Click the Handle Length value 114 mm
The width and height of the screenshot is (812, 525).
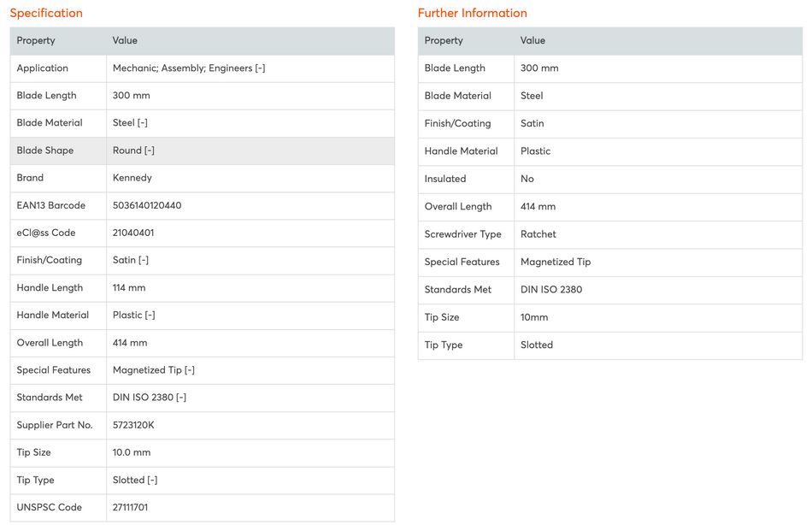click(129, 288)
